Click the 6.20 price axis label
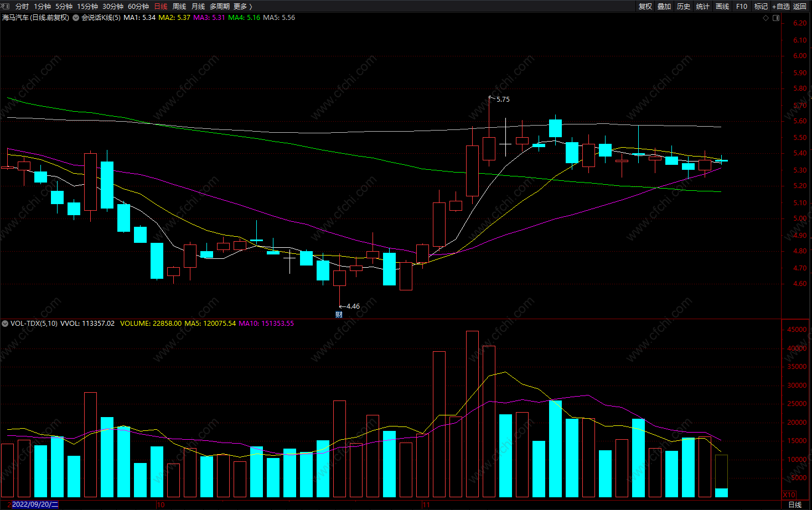 point(800,23)
